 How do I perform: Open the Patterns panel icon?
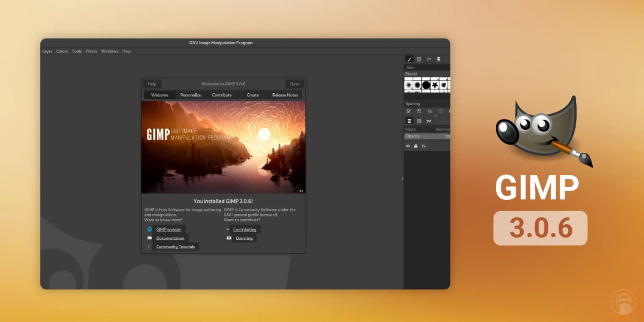(420, 59)
